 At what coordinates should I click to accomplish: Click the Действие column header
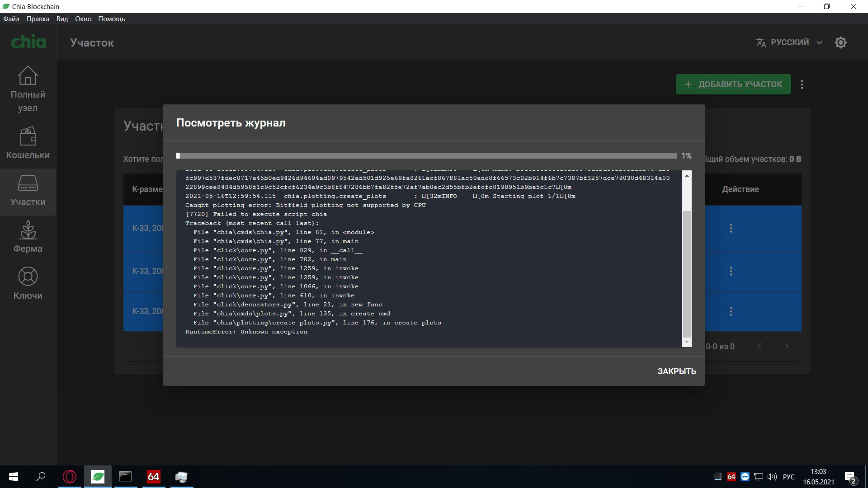740,189
